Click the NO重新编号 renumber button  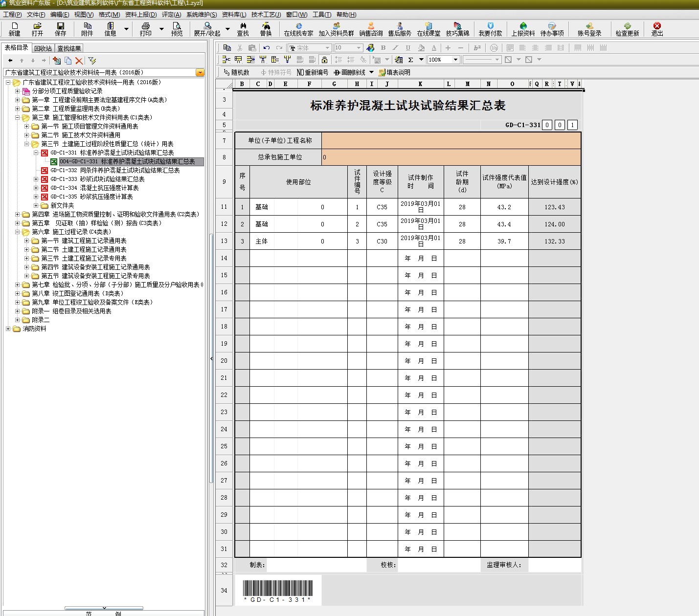[313, 72]
